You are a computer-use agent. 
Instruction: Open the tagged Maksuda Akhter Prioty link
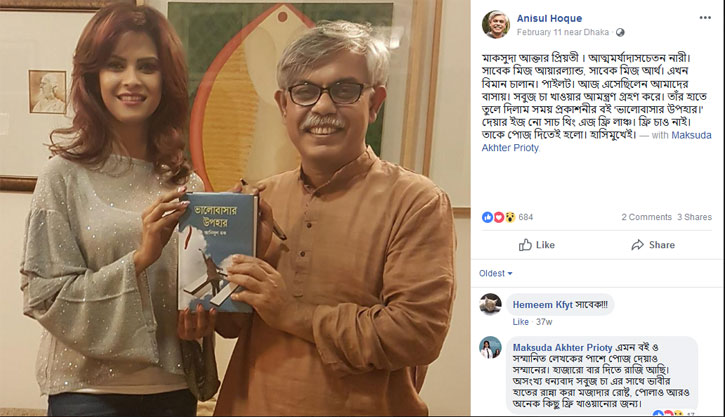click(596, 141)
